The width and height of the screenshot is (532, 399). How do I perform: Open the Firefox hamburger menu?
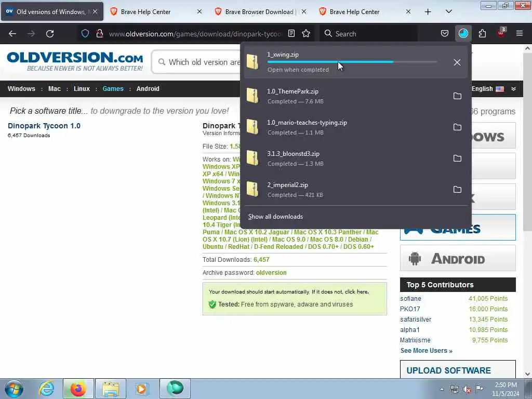520,33
